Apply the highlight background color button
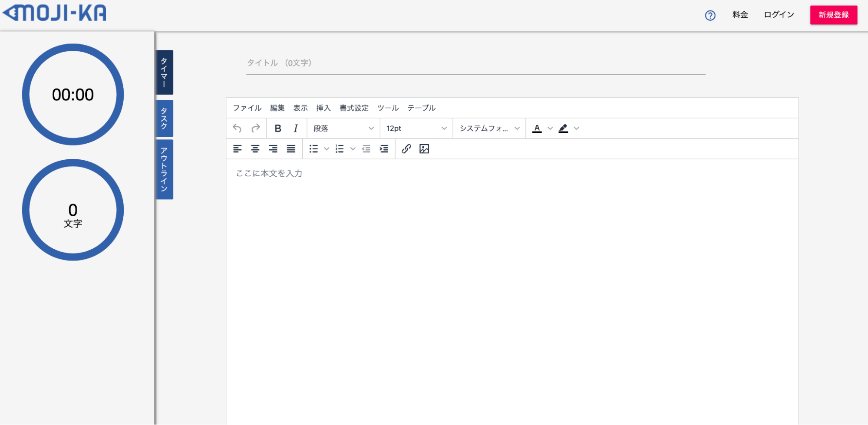 tap(563, 128)
